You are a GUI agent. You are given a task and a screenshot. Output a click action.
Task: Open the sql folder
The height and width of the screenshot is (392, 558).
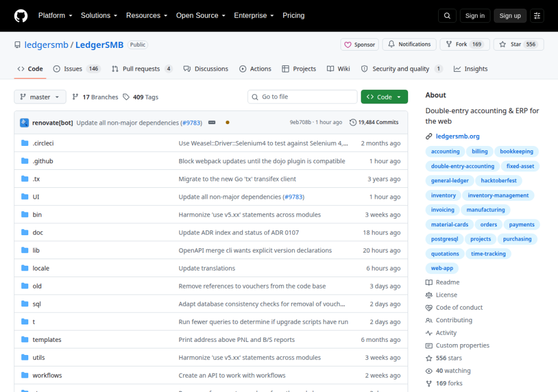click(x=37, y=304)
